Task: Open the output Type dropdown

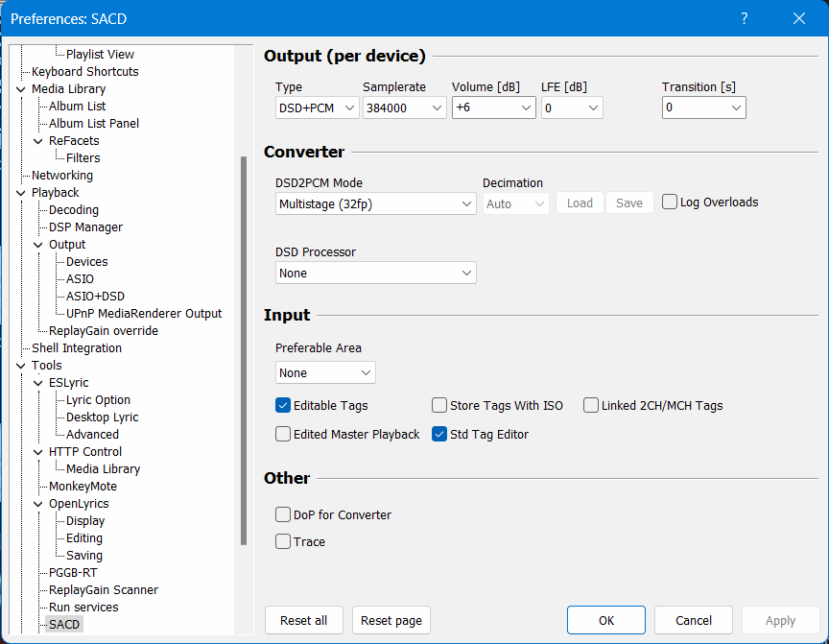Action: click(318, 107)
